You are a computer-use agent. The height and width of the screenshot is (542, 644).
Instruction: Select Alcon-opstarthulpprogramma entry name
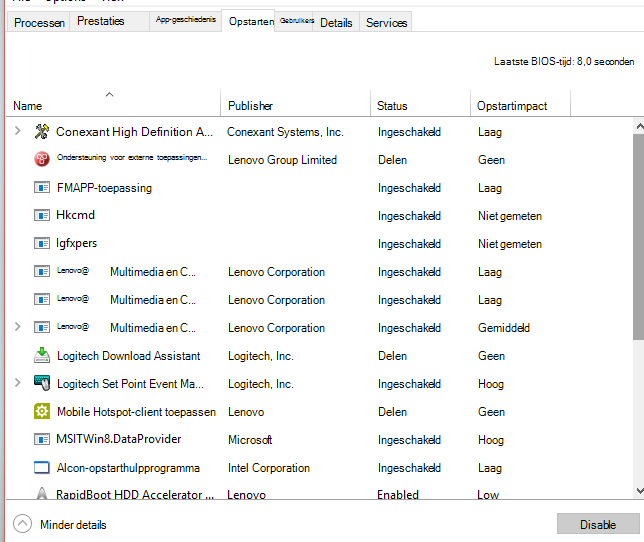click(x=128, y=468)
